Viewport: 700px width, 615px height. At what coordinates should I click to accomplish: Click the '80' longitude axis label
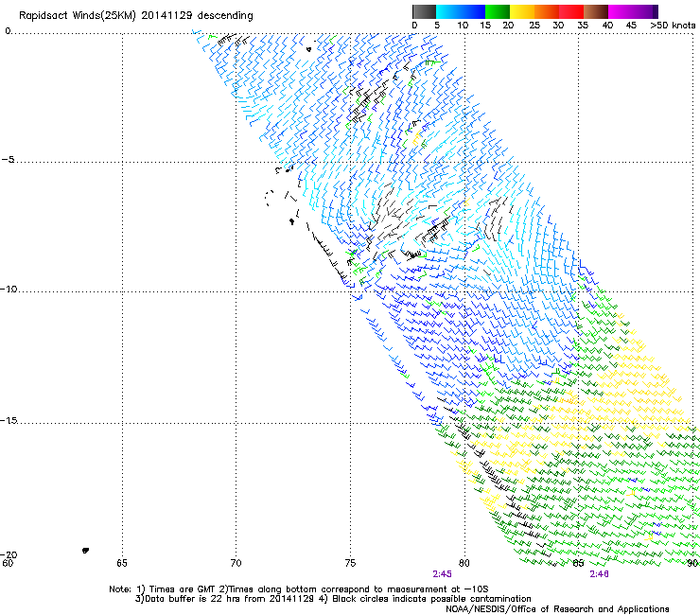click(464, 563)
